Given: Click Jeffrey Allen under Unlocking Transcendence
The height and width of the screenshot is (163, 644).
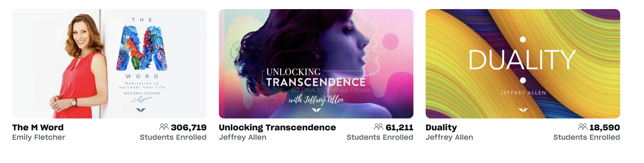Looking at the screenshot, I should (242, 137).
